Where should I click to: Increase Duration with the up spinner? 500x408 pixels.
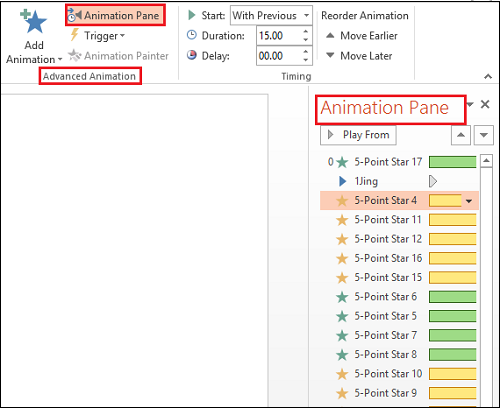point(305,32)
